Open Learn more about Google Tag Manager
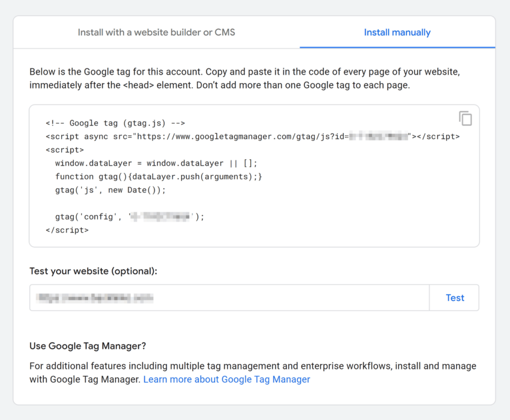This screenshot has width=510, height=420. (227, 379)
